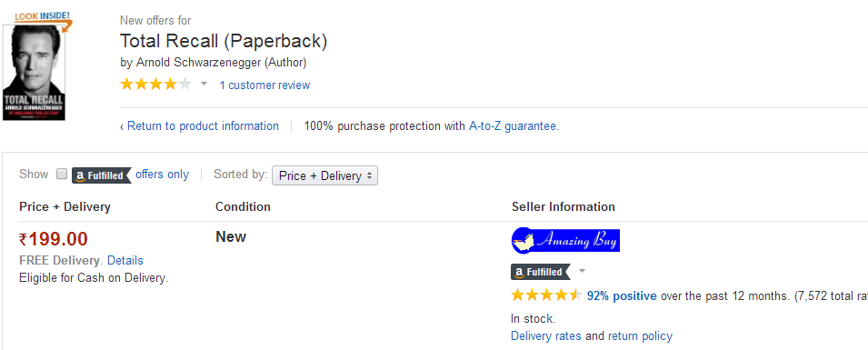Click the Look Inside badge on book cover
Viewport: 868px width, 350px height.
pyautogui.click(x=44, y=17)
